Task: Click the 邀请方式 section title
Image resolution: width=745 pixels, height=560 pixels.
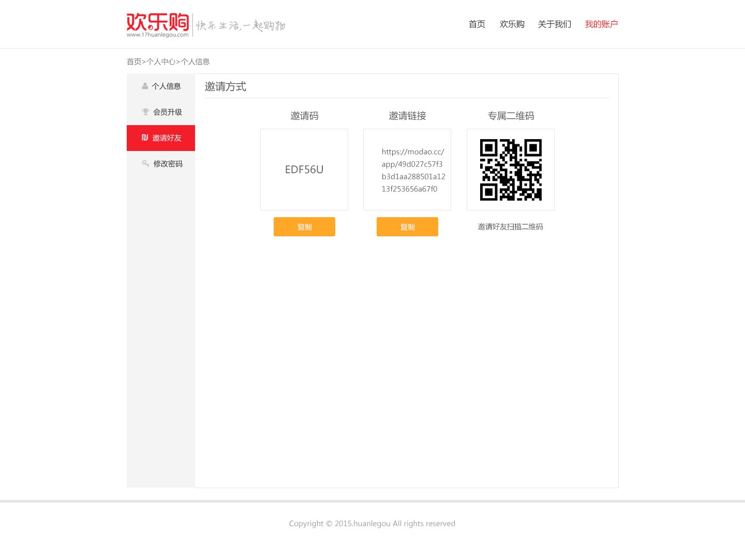Action: pos(226,86)
